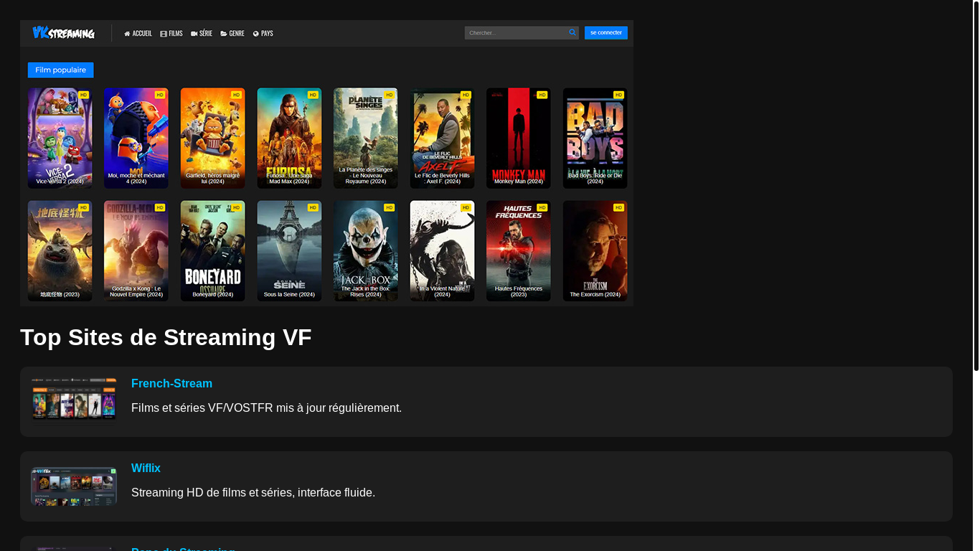Open the Godzilla x Kong poster

point(136,251)
